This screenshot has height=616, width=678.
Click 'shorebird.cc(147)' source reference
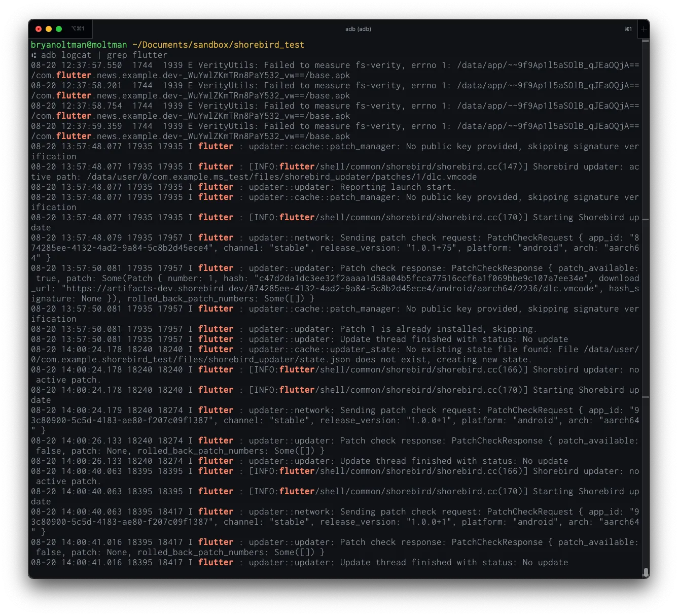(479, 166)
